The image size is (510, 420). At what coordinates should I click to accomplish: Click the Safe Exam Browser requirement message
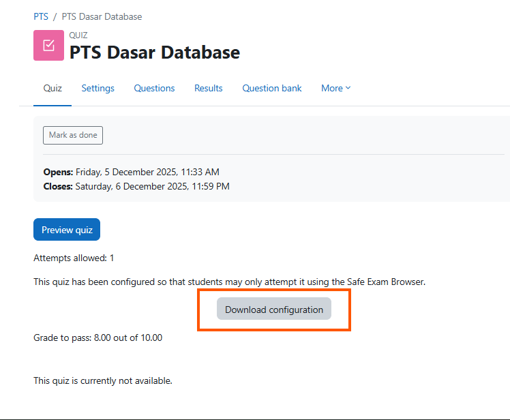coord(229,282)
